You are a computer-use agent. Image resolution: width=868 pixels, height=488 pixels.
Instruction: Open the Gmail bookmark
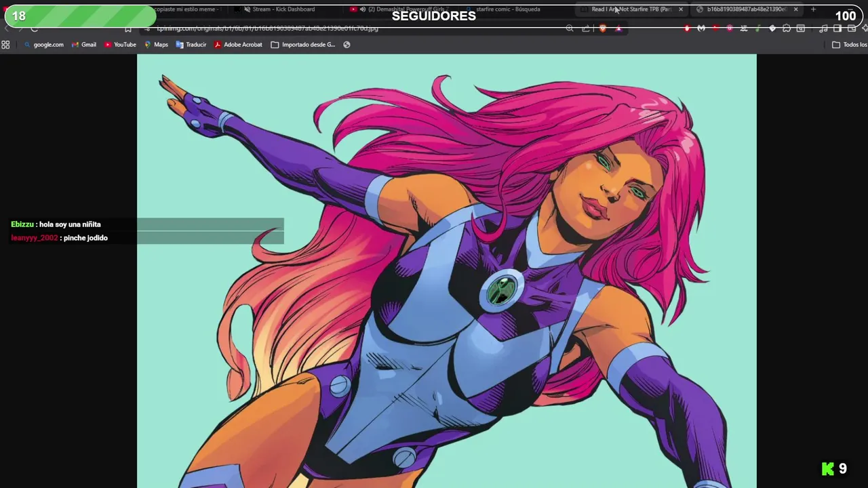pyautogui.click(x=84, y=45)
